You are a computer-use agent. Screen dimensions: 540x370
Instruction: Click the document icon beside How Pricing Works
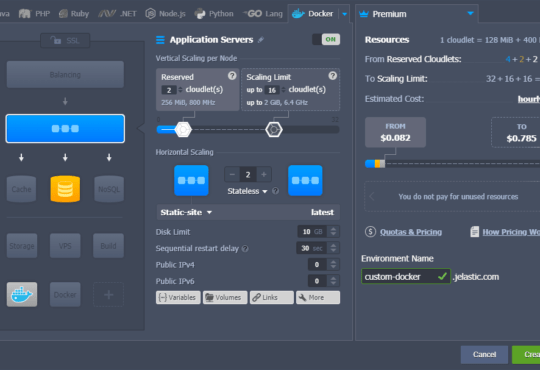coord(475,232)
